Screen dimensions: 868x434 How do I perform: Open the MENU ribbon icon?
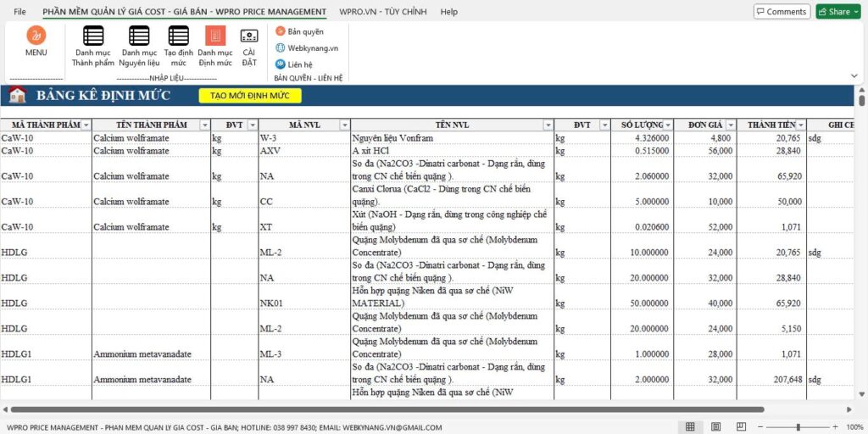36,36
